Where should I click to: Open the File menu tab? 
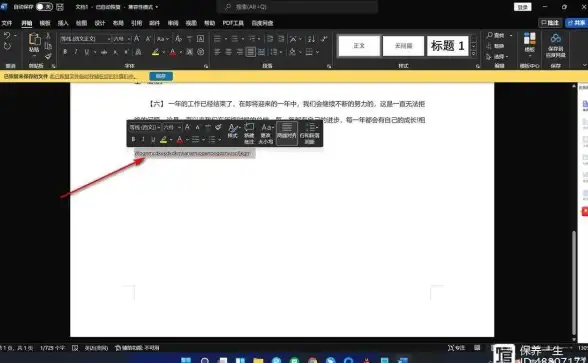[x=7, y=23]
